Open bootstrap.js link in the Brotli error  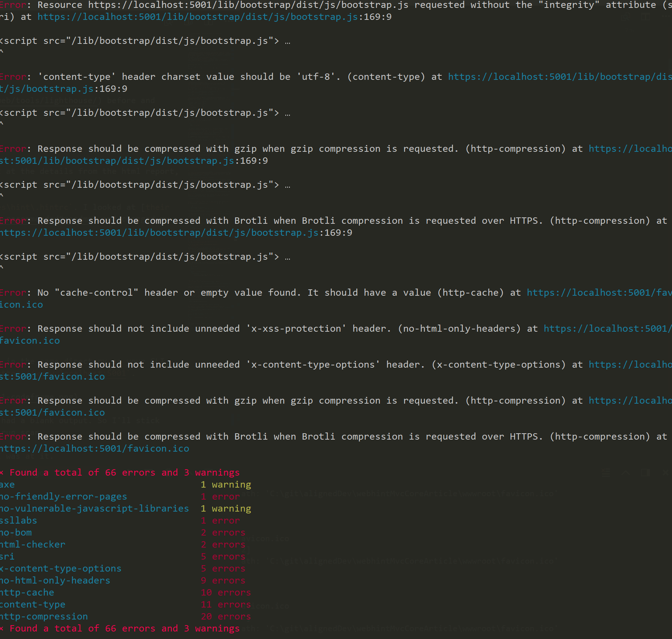tap(157, 232)
